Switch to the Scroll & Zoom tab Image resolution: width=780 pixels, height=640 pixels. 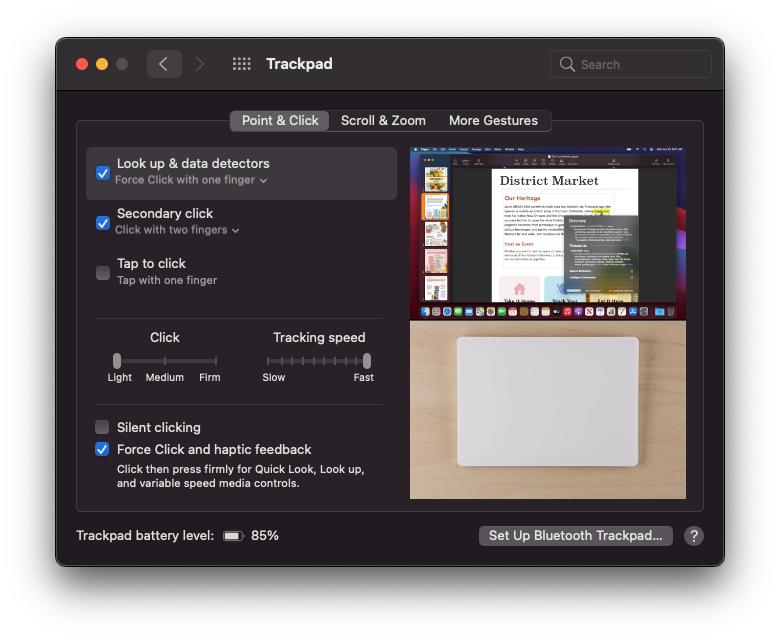(383, 121)
